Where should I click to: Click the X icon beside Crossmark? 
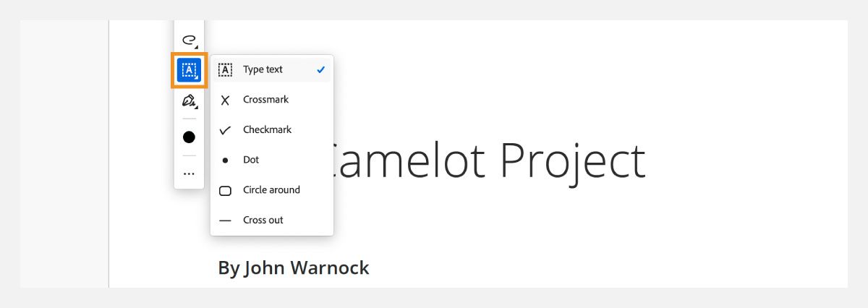225,100
